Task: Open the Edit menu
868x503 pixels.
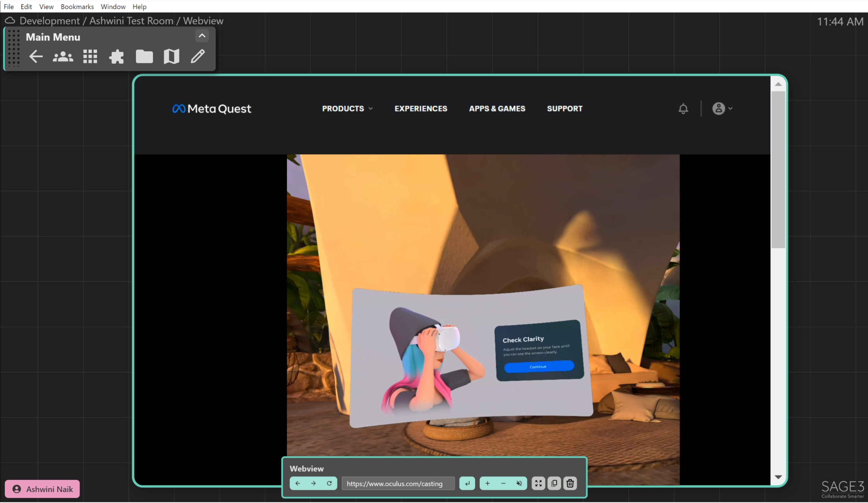Action: pyautogui.click(x=26, y=6)
